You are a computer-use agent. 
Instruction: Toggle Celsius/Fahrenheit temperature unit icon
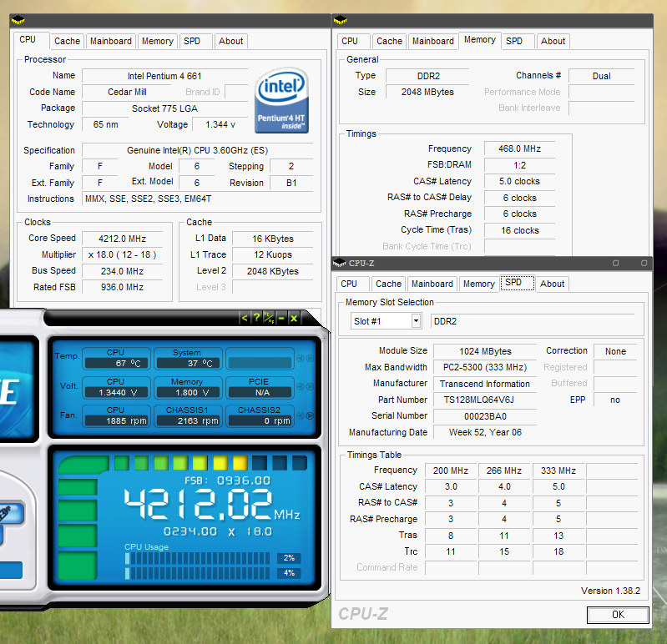tap(269, 318)
